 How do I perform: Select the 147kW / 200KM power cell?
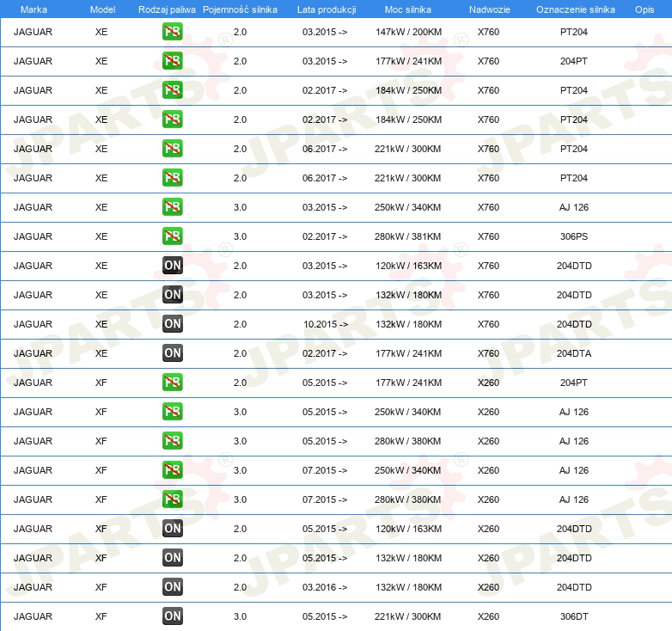point(408,32)
